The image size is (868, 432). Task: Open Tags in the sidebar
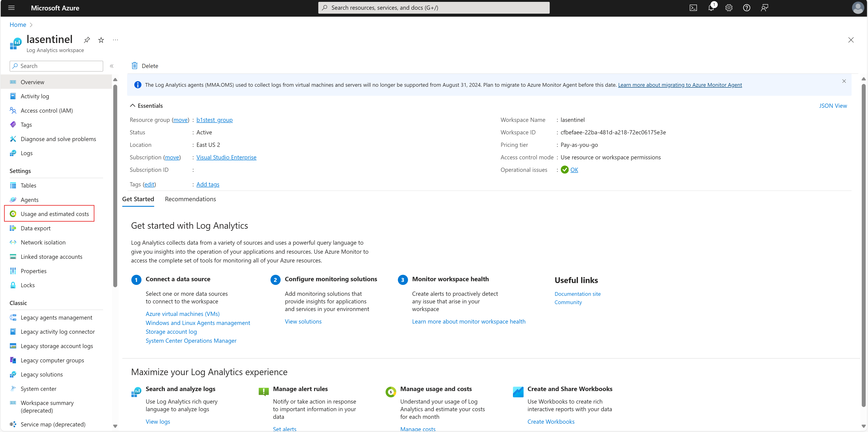tap(26, 125)
